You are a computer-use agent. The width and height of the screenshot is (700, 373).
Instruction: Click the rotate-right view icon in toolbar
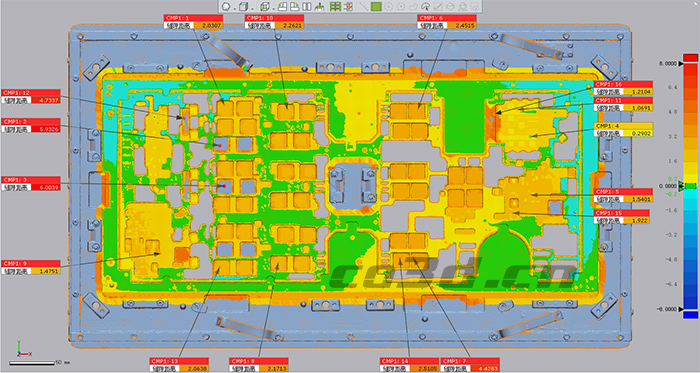(295, 6)
